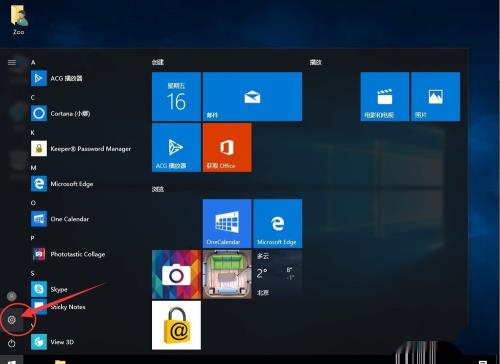Screen dimensions: 500x364
Task: Open the calendar tile showing 16
Action: click(x=176, y=96)
